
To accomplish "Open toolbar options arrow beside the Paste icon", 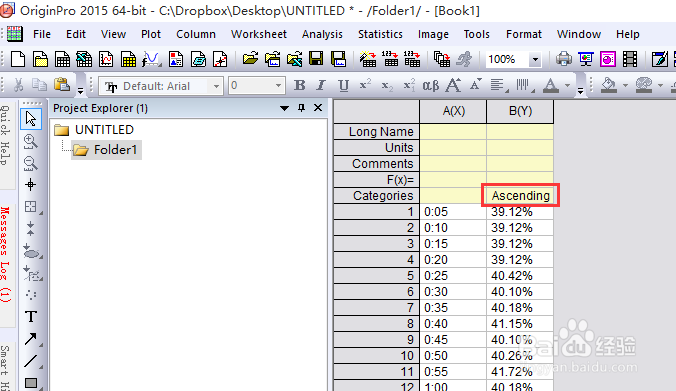I will pyautogui.click(x=81, y=90).
